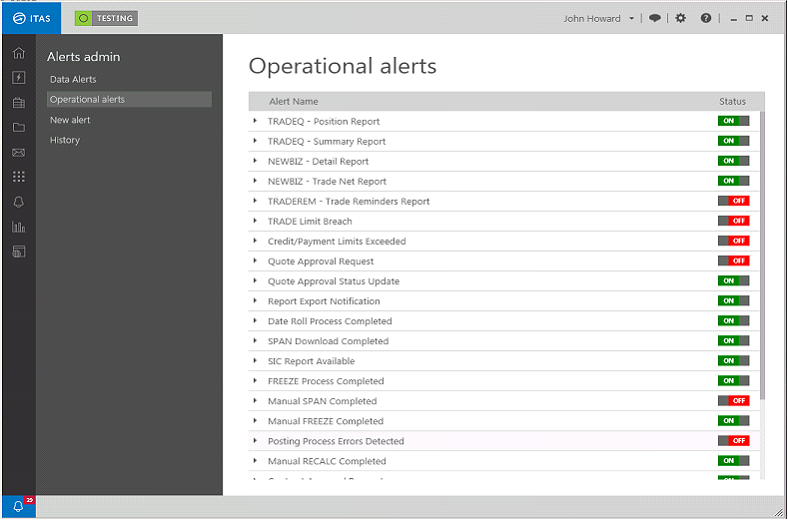
Task: Select the Credit/Payment Limits Exceeded text
Action: click(x=337, y=241)
